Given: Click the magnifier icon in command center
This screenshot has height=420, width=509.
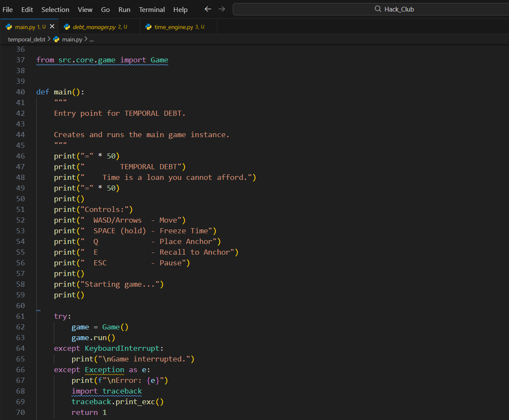Looking at the screenshot, I should (377, 9).
